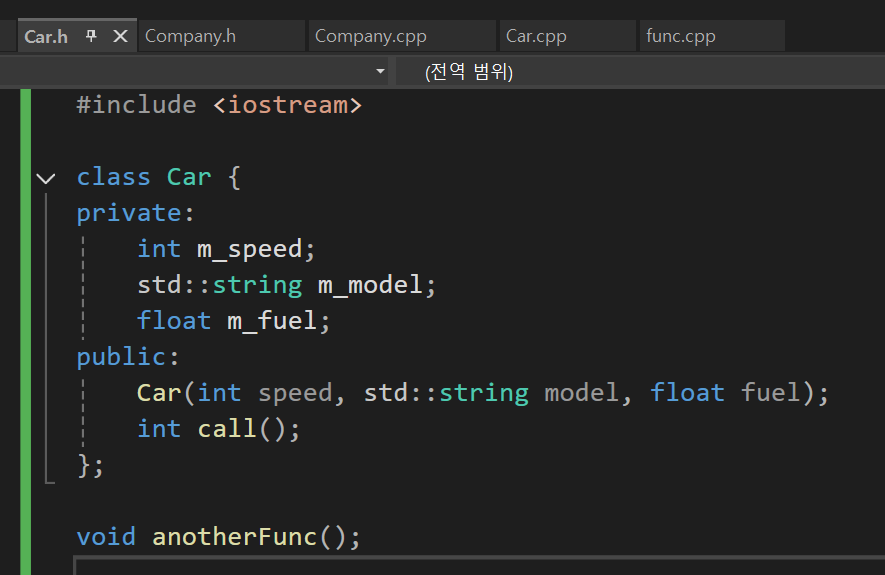Click the speed parameter in constructor
The height and width of the screenshot is (575, 885).
pos(295,393)
